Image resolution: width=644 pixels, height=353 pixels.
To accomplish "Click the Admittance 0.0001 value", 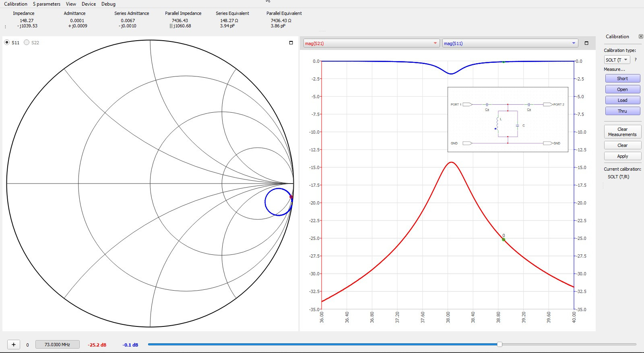I will [x=77, y=21].
